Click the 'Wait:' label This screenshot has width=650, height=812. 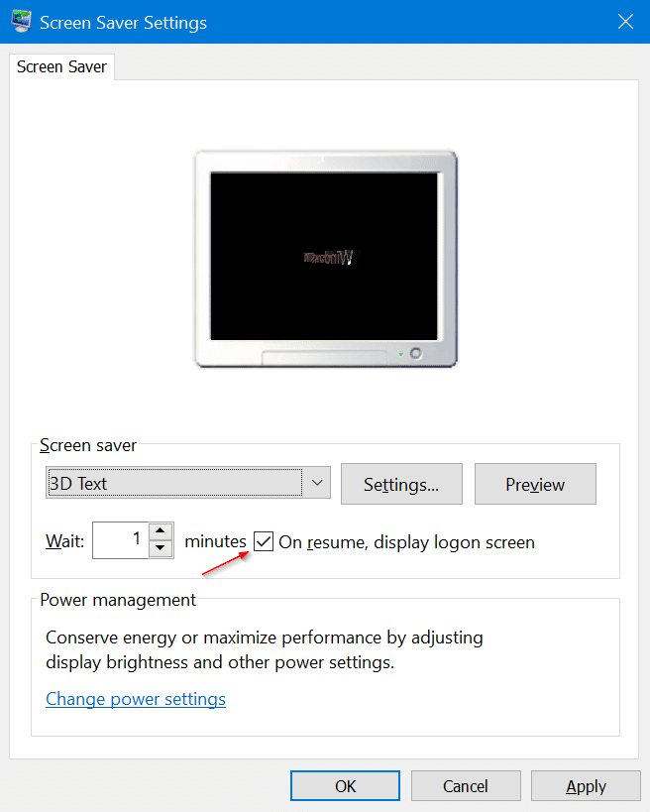[x=64, y=541]
